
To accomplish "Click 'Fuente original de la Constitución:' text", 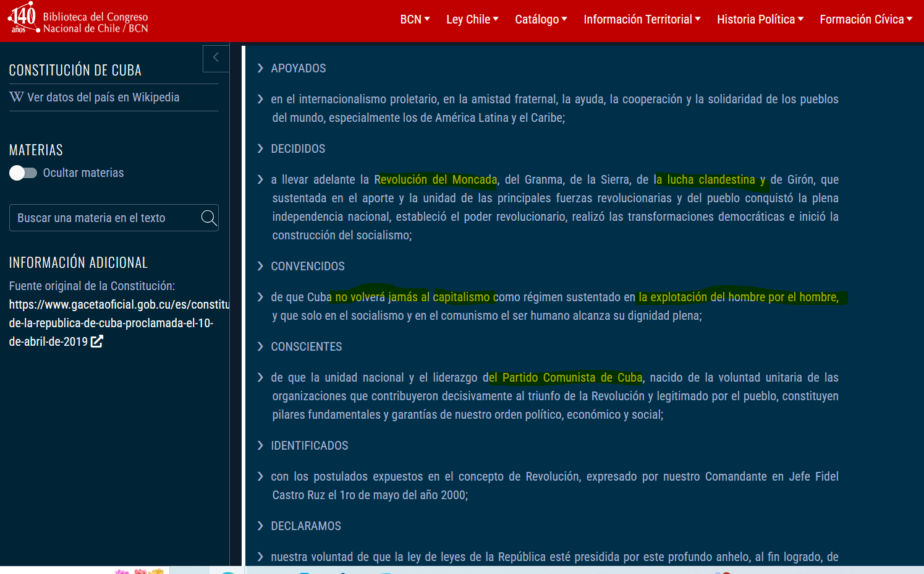I will point(92,286).
